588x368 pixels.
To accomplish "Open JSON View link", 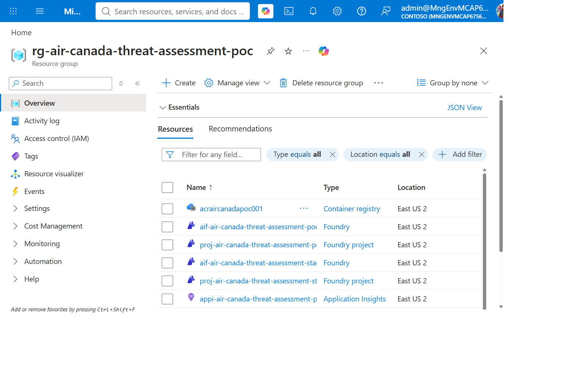I will (x=465, y=107).
